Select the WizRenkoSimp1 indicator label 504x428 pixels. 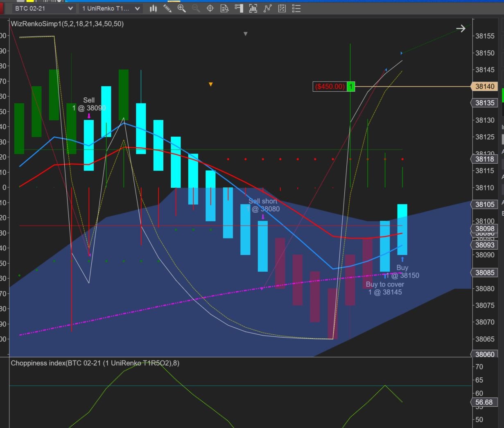67,24
